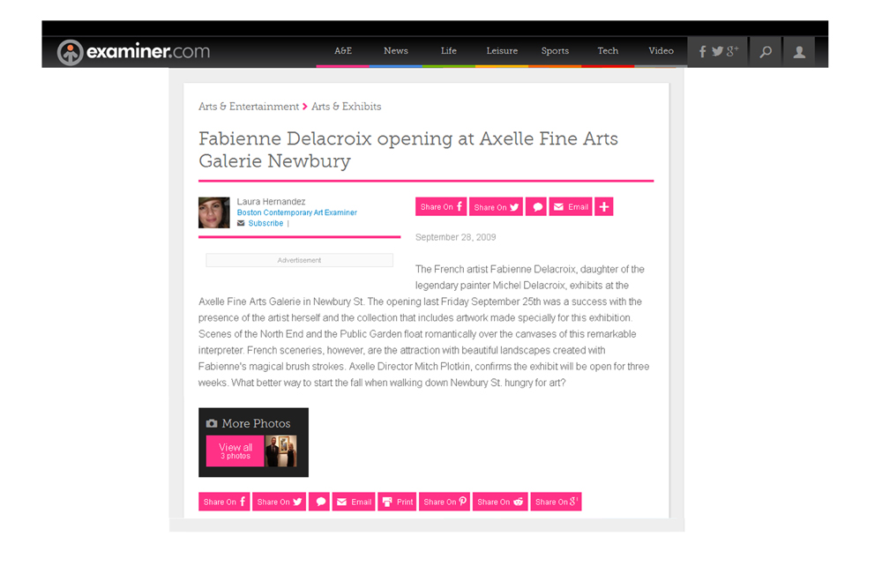Open the Google Plus icon in header
Viewport: 882px width, 588px height.
(732, 51)
